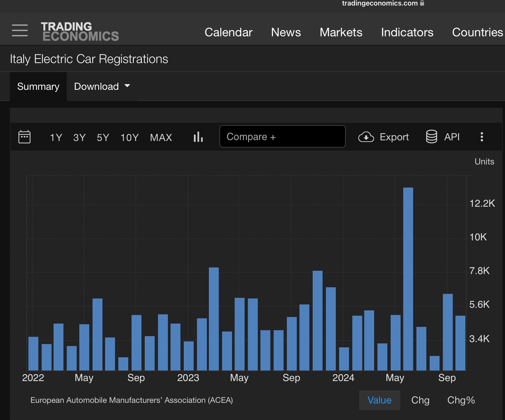The image size is (505, 420).
Task: Change chart type via bar chart icon
Action: (198, 137)
